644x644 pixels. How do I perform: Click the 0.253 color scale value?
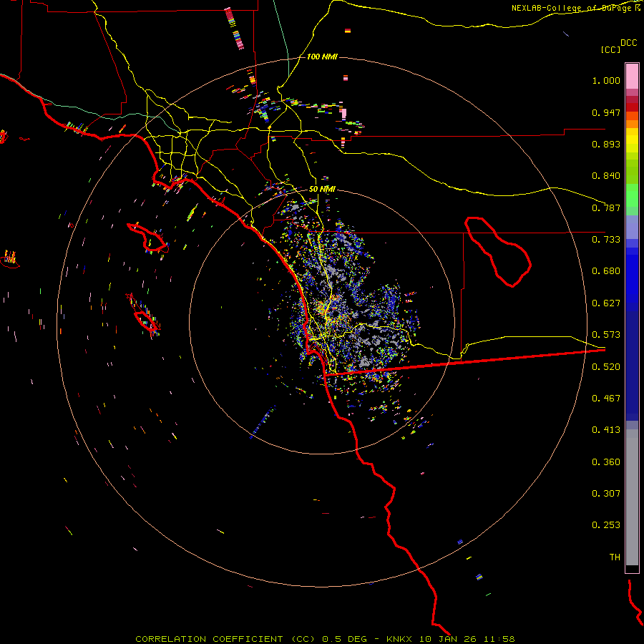point(606,525)
